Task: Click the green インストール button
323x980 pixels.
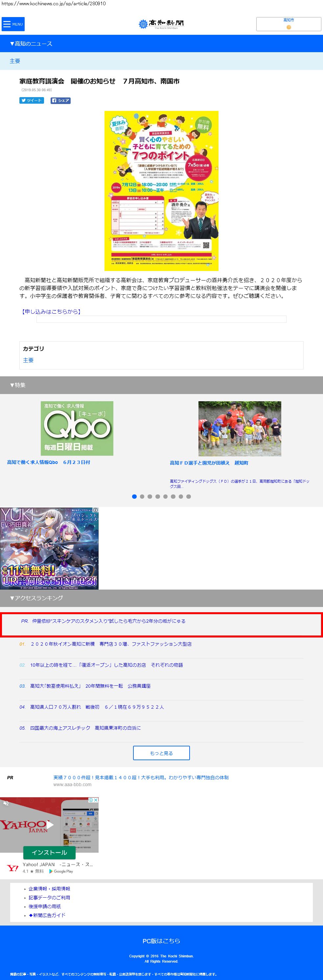Action: coord(49,853)
